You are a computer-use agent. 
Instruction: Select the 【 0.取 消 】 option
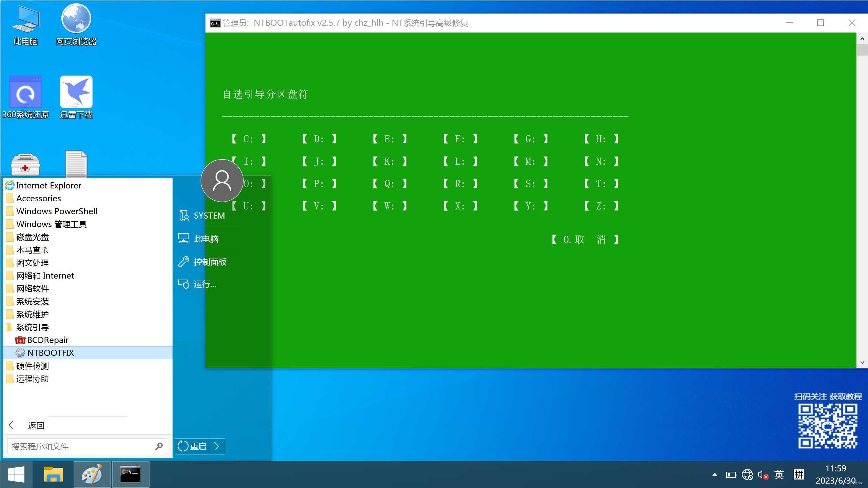[585, 240]
